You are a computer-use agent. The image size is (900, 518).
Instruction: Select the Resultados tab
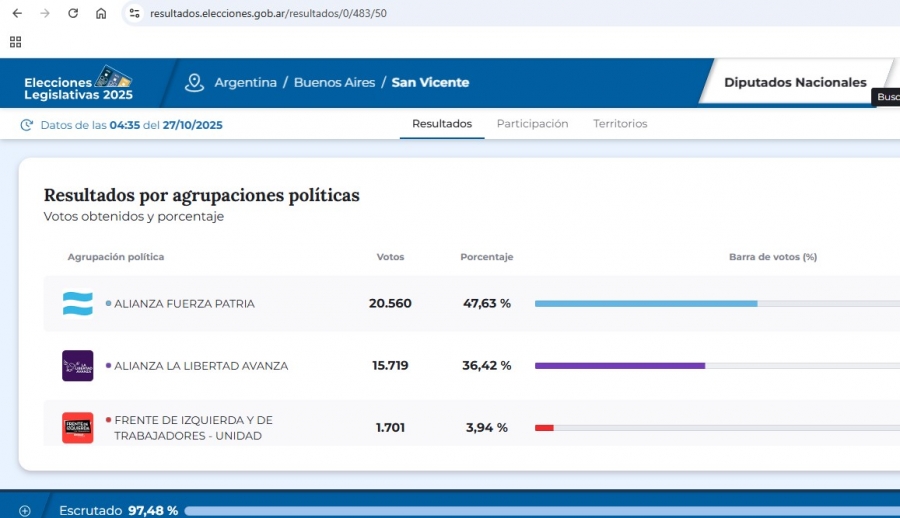442,124
